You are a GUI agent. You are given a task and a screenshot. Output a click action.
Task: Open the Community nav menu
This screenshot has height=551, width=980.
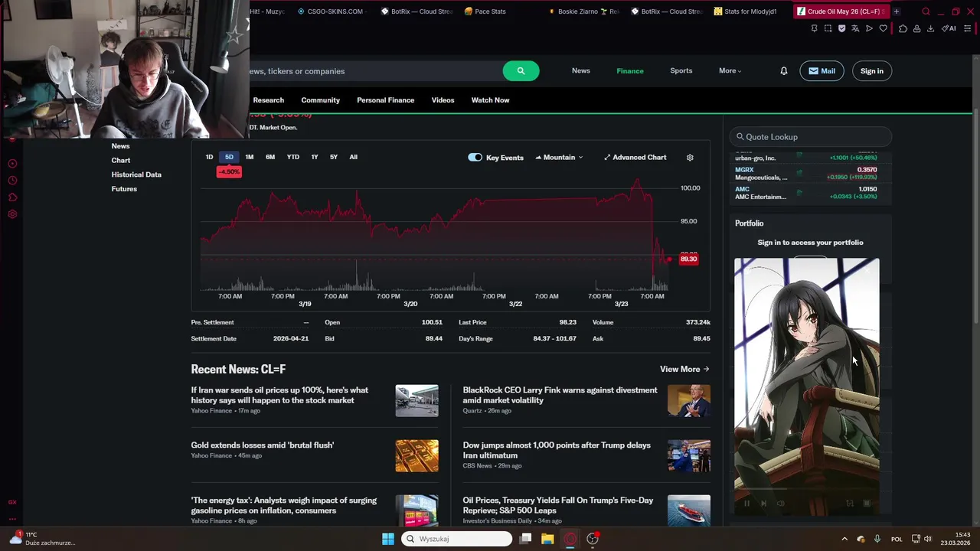point(320,100)
